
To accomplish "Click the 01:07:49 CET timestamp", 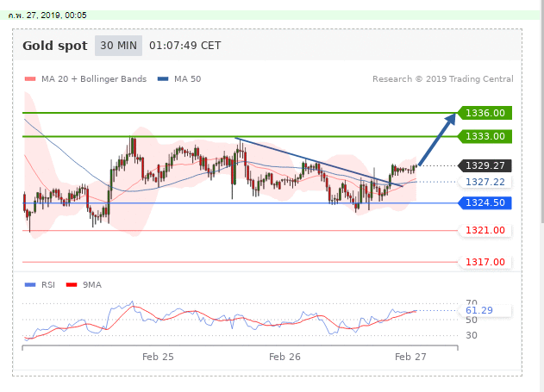I will pyautogui.click(x=184, y=46).
